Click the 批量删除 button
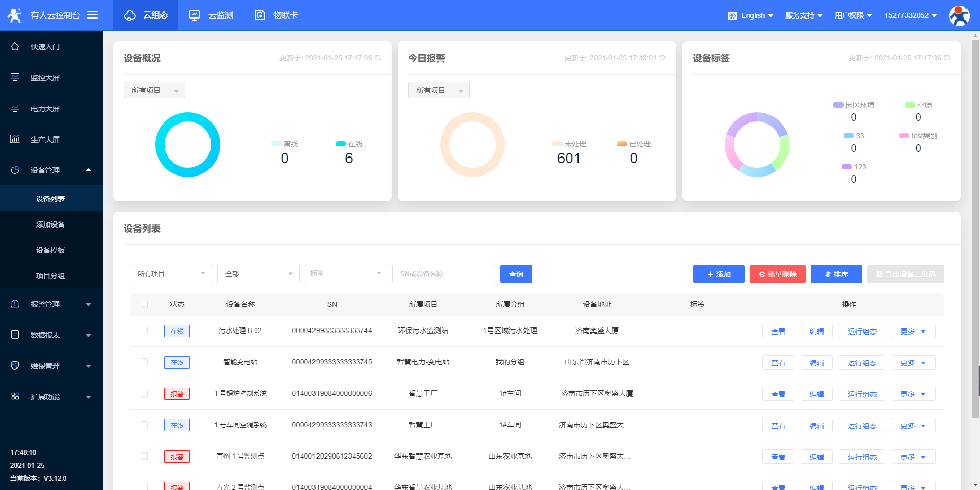This screenshot has width=980, height=490. point(778,274)
